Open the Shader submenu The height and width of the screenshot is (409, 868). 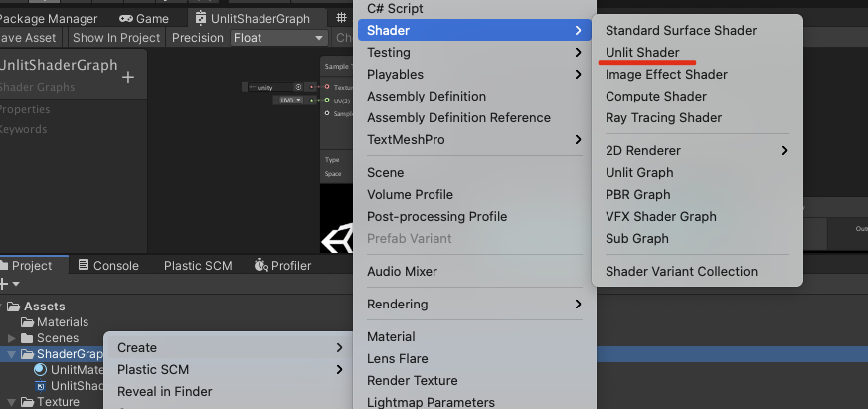click(474, 30)
